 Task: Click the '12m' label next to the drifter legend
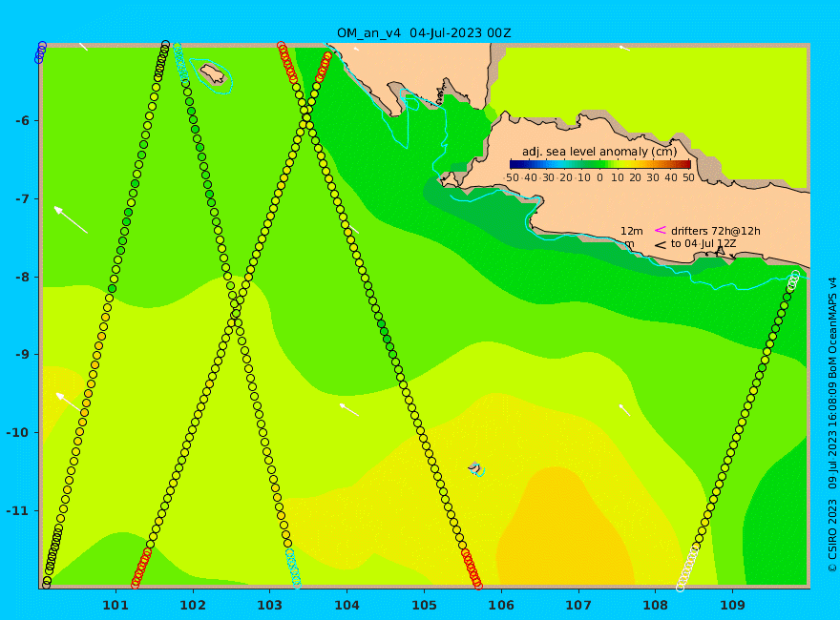(x=632, y=231)
